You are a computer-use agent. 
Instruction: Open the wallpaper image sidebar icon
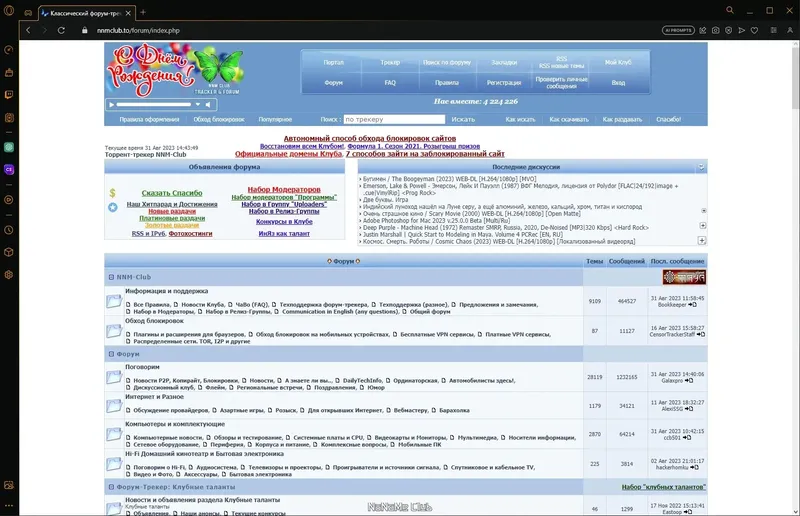point(9,485)
